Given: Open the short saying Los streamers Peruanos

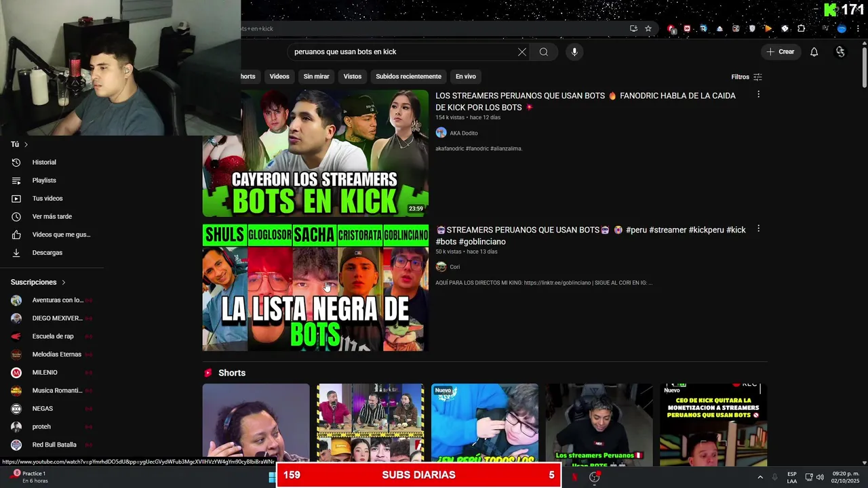Looking at the screenshot, I should 599,426.
